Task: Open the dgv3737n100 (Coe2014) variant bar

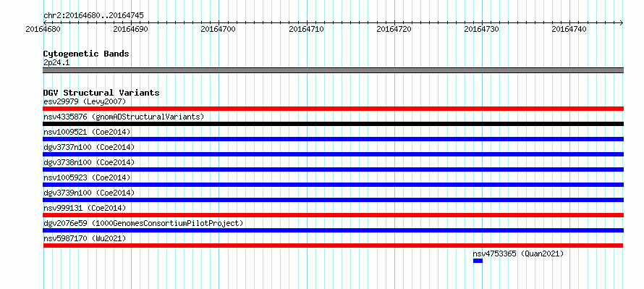Action: (x=333, y=154)
